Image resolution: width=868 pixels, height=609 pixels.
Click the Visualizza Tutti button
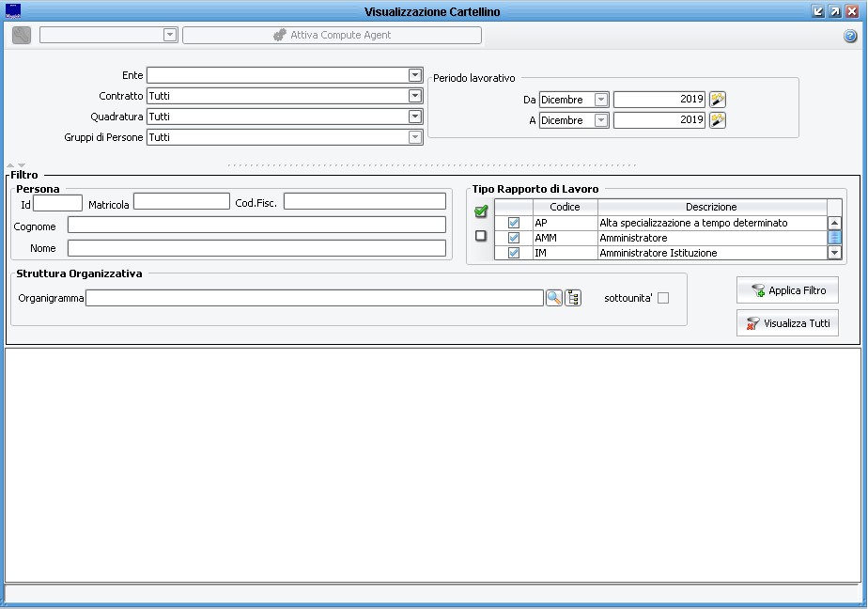pos(787,323)
